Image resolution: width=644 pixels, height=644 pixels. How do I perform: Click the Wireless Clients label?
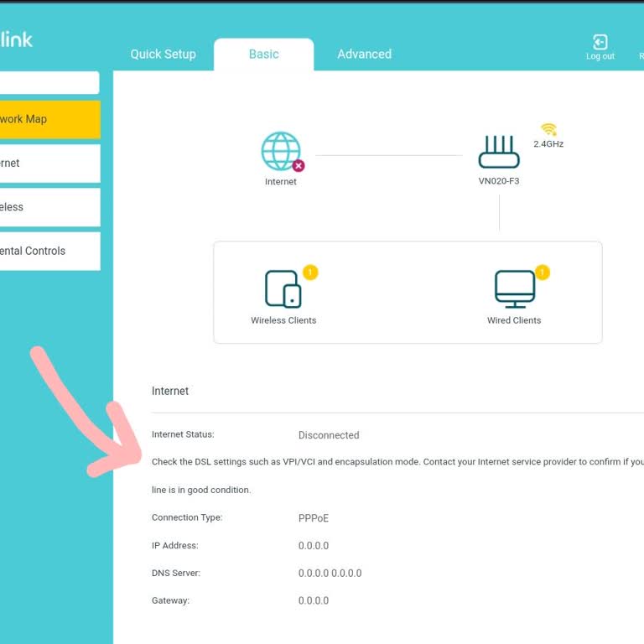pos(283,320)
